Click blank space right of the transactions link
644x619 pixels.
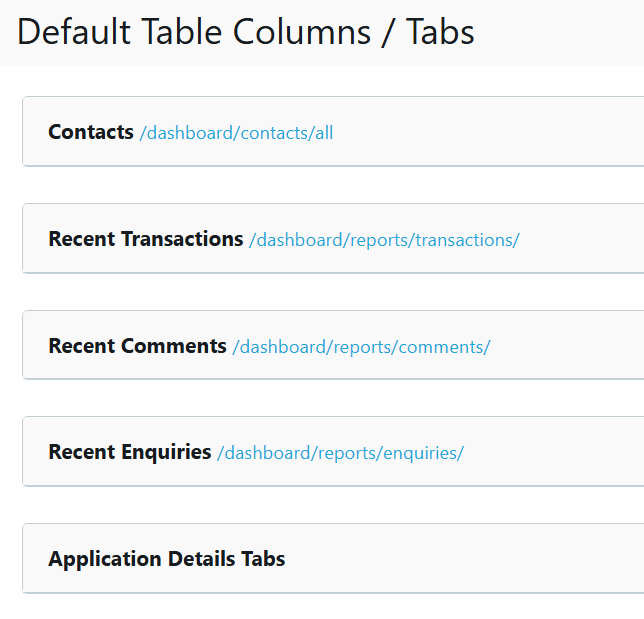[585, 239]
